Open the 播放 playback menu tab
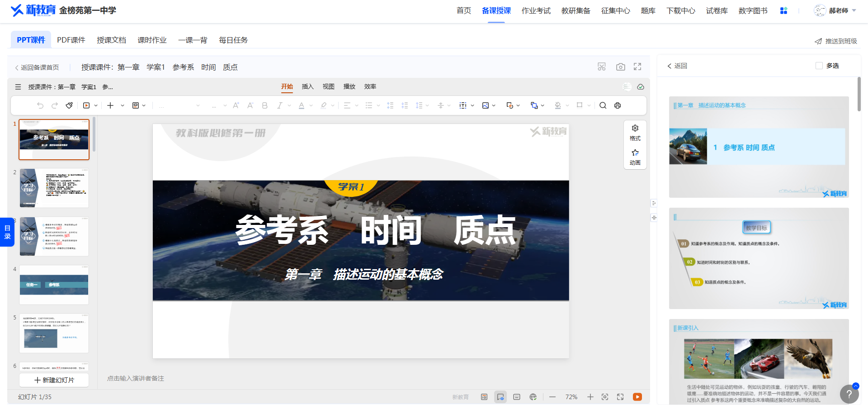868x405 pixels. [x=349, y=86]
